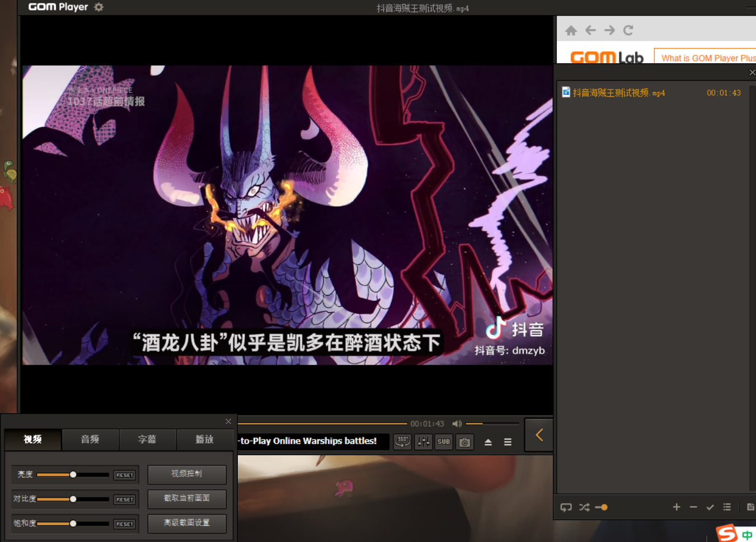The width and height of the screenshot is (756, 542).
Task: Adjust the volume slider
Action: tap(492, 424)
